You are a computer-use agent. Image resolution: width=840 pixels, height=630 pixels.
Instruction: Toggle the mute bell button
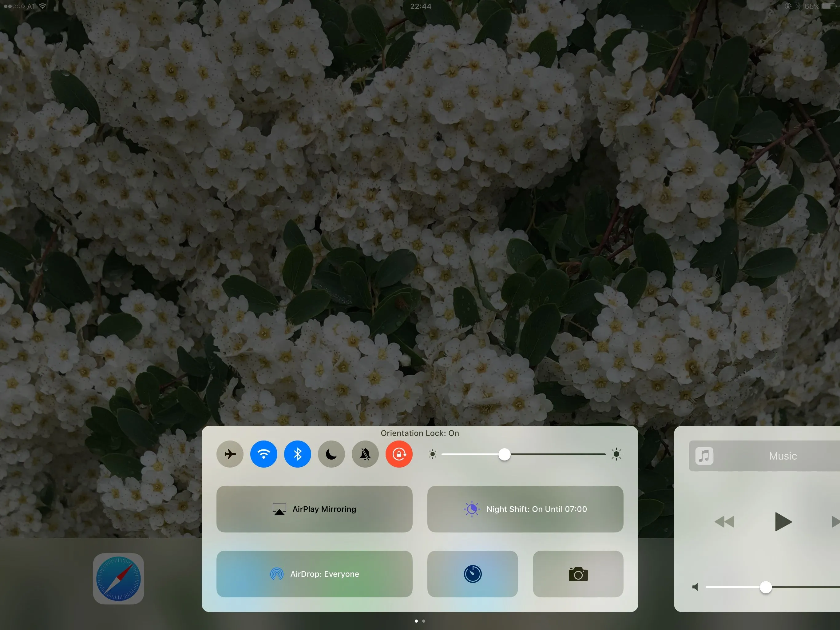click(x=365, y=454)
